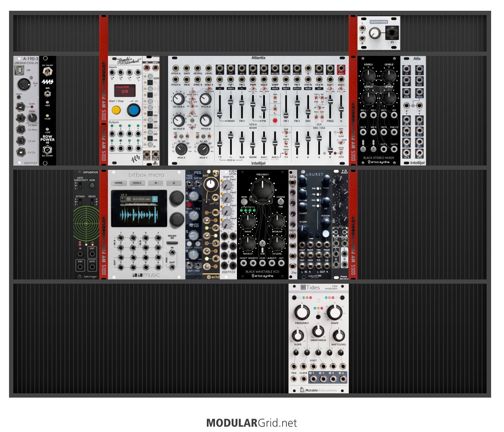This screenshot has width=504, height=432.
Task: Click the blue encoder knob on Pamela's Workout
Action: click(x=134, y=110)
